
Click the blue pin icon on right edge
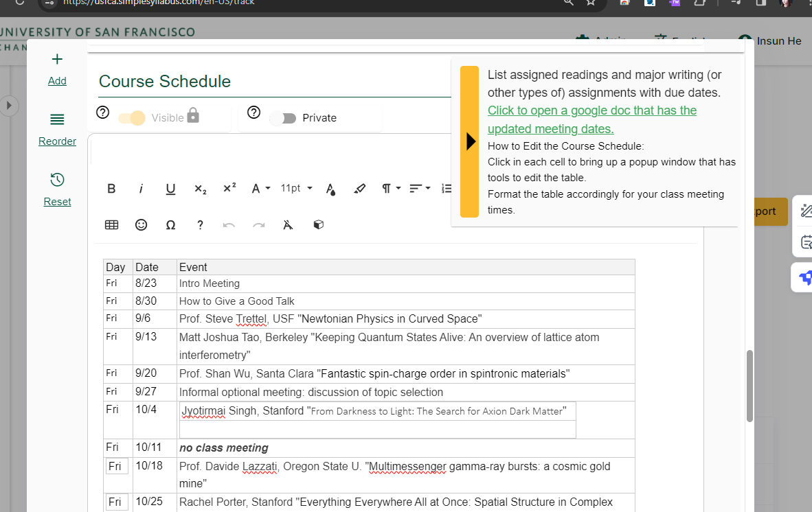click(x=806, y=278)
